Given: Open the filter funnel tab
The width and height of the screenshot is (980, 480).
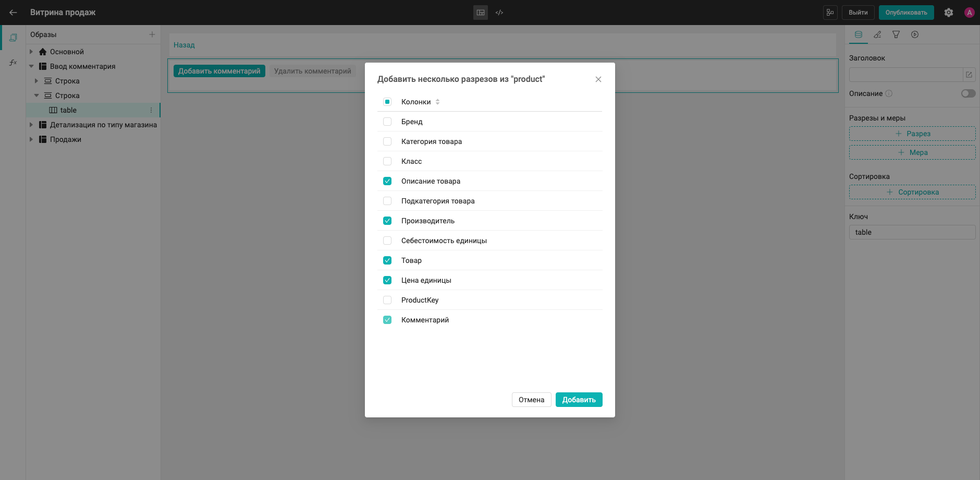Looking at the screenshot, I should 896,34.
